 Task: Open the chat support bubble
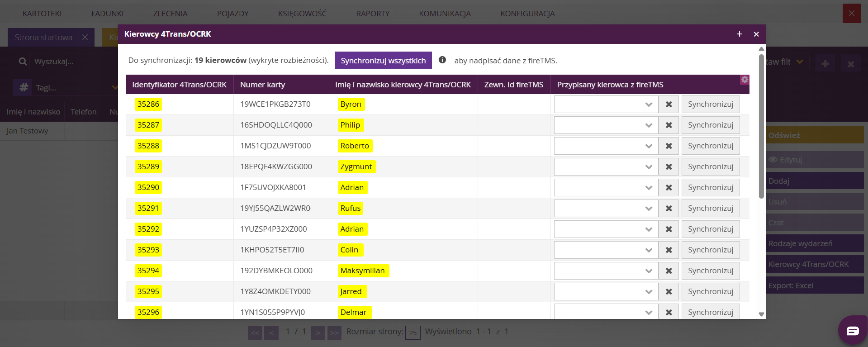click(853, 331)
